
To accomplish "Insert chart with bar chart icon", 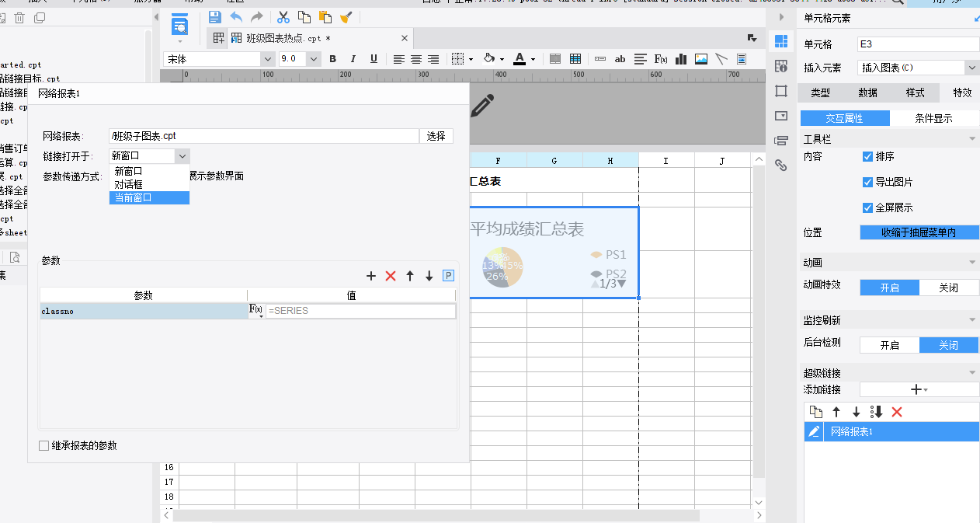I will (681, 59).
